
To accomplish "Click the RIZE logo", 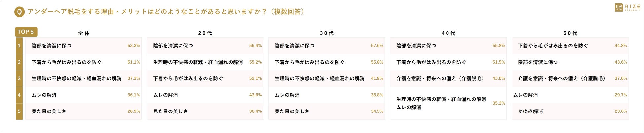I will coord(627,8).
